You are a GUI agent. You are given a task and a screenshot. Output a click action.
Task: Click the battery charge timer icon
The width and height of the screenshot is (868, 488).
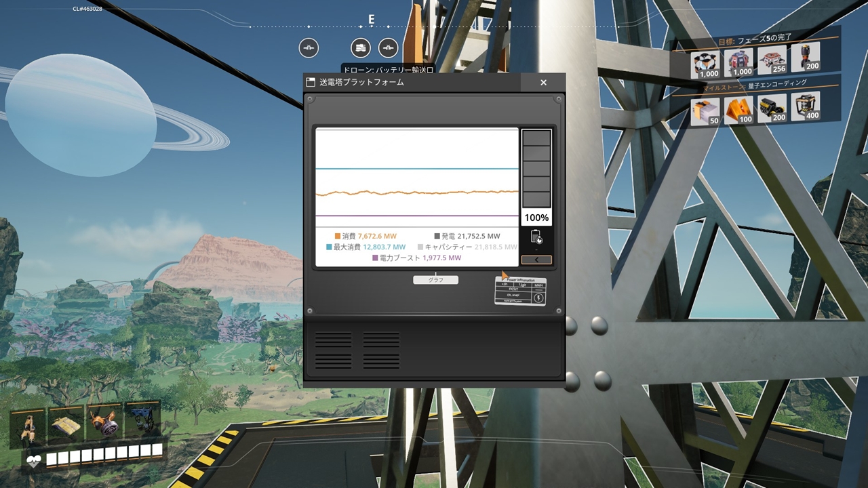(x=536, y=237)
